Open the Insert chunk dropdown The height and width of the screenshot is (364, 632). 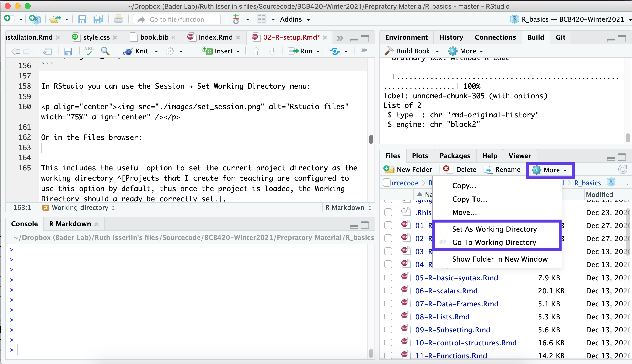coord(221,51)
